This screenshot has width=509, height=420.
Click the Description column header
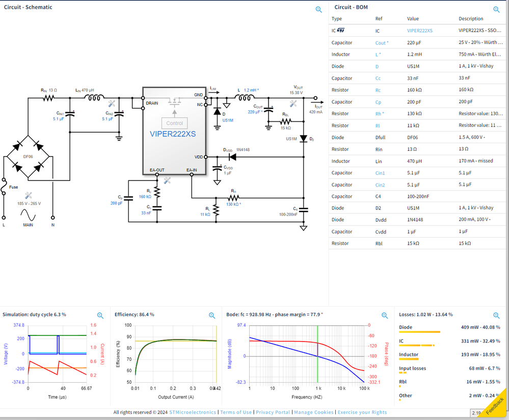(x=471, y=18)
